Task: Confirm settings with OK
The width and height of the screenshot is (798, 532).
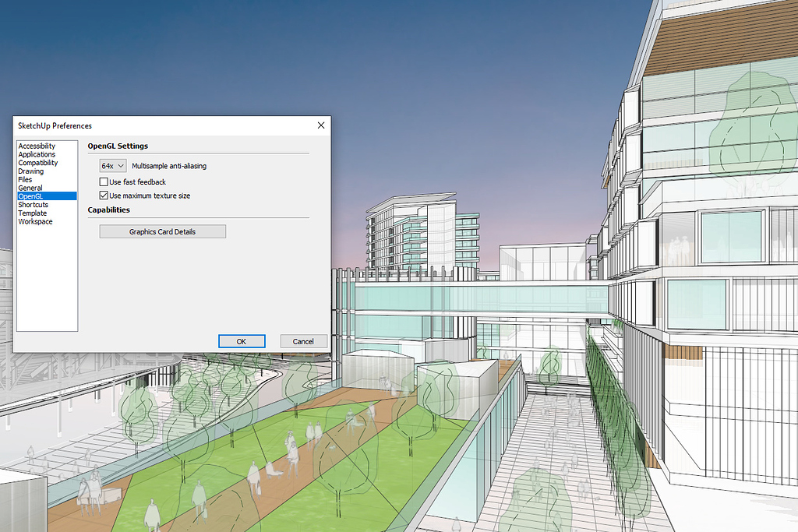Action: [x=242, y=341]
